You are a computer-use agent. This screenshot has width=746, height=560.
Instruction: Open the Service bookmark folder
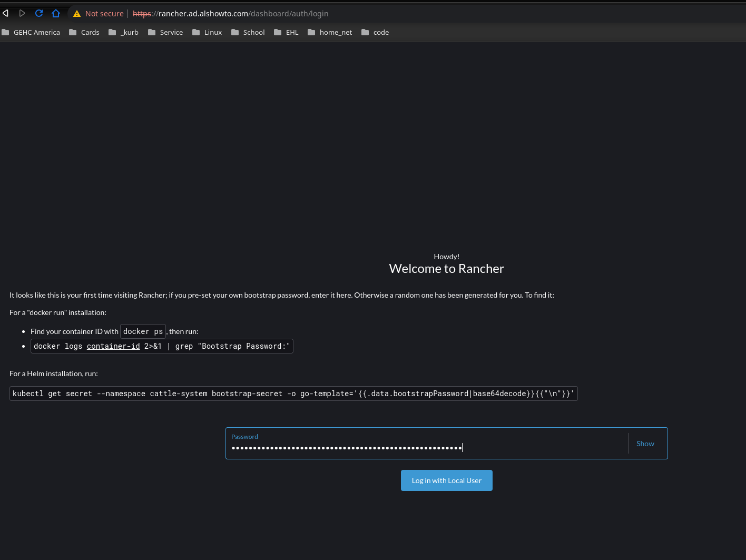click(x=165, y=32)
